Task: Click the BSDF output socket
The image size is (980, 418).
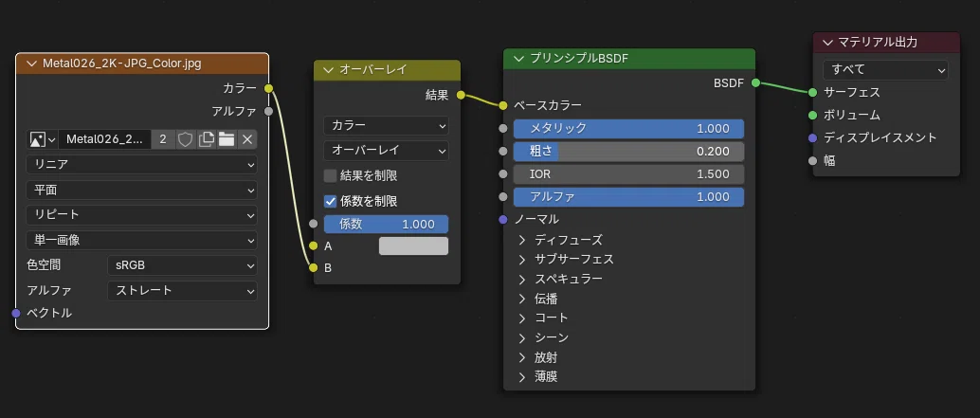Action: (755, 83)
